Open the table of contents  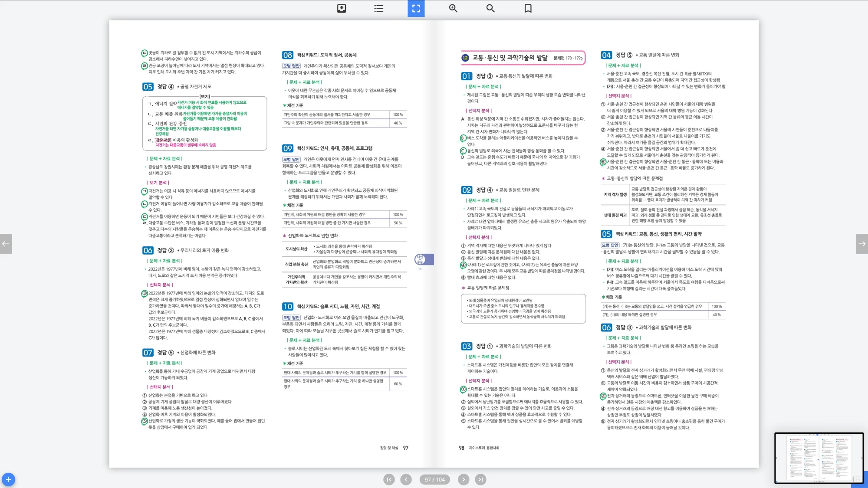click(x=378, y=8)
